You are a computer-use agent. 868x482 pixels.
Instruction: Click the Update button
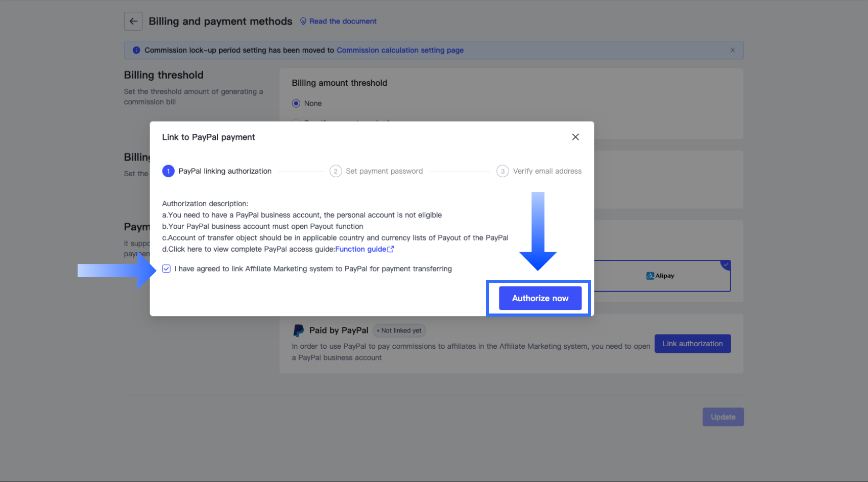(x=723, y=417)
